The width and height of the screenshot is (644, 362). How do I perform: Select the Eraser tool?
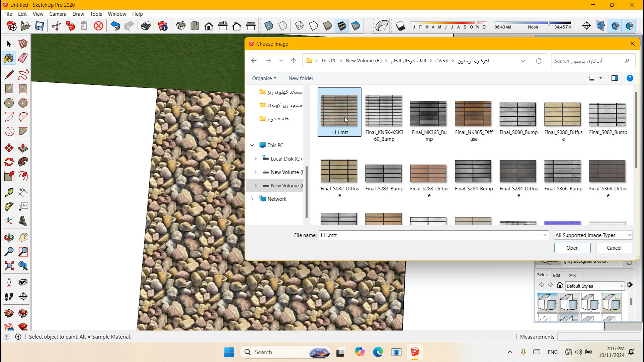coord(23,58)
